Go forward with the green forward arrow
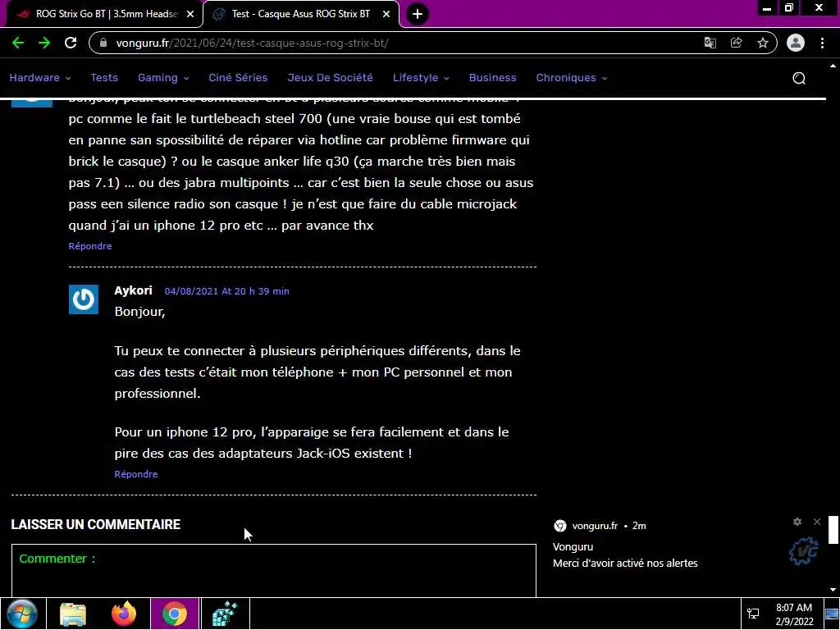This screenshot has width=840, height=630. (x=44, y=43)
